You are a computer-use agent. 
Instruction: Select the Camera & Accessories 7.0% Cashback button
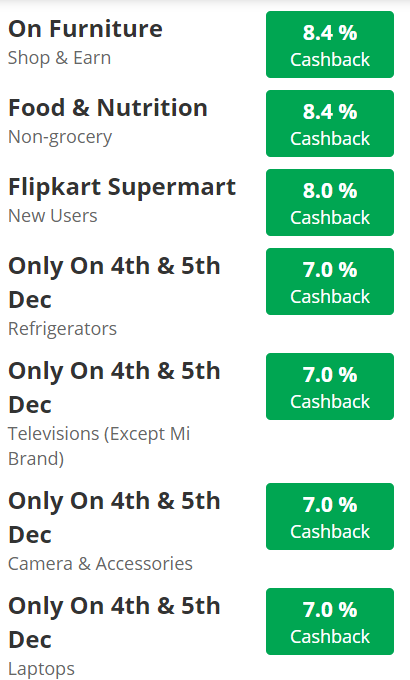[x=330, y=517]
